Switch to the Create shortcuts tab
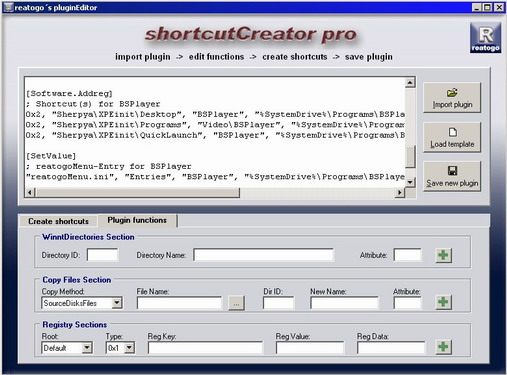 (58, 221)
